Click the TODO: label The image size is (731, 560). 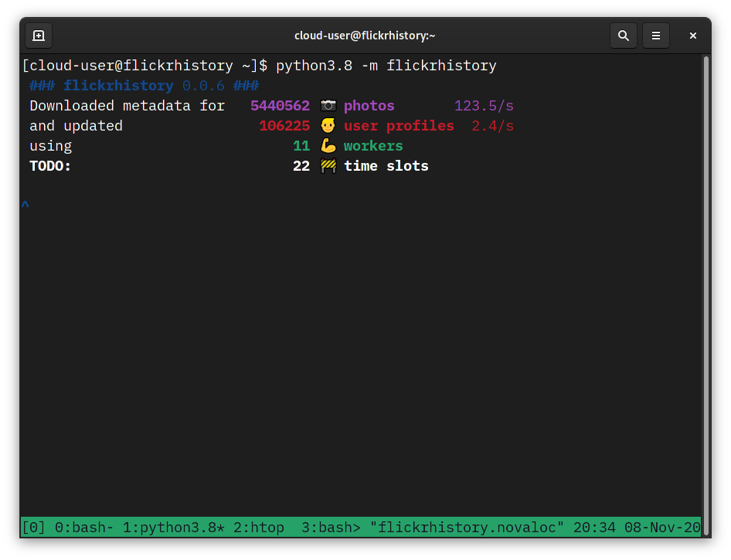click(50, 166)
